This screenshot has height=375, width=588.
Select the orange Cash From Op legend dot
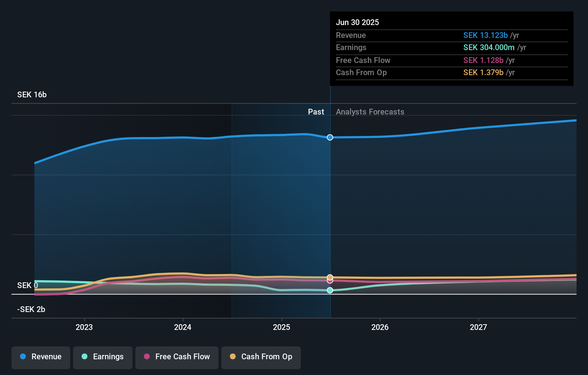tap(233, 357)
